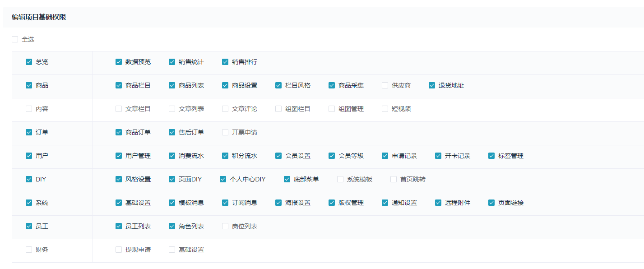Uncheck the 销售排行 permission
The height and width of the screenshot is (269, 644).
[x=225, y=62]
